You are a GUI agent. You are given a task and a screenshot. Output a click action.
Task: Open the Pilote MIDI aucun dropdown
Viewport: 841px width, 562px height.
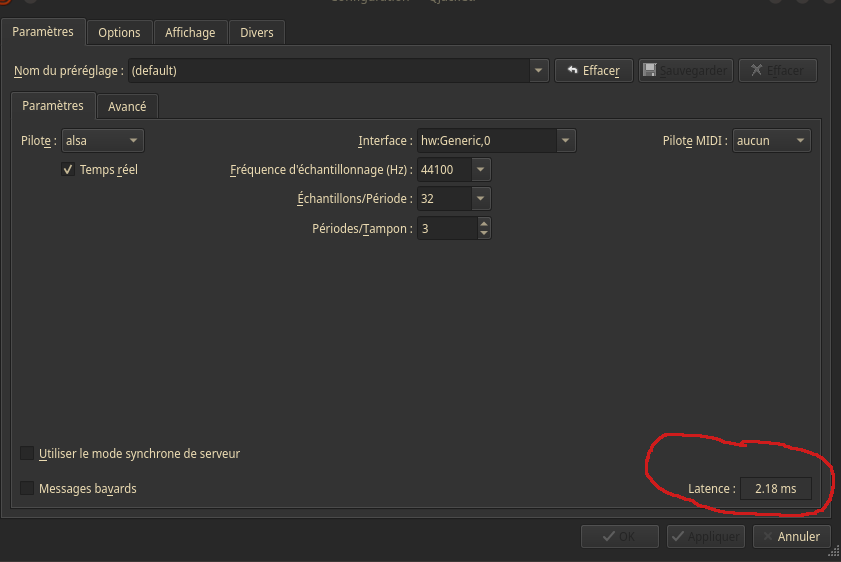tap(772, 140)
